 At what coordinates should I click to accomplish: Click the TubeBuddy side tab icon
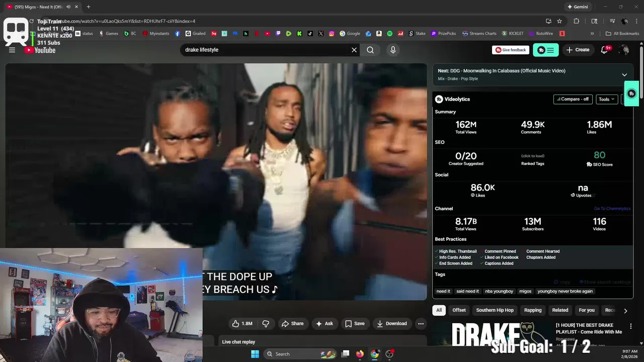coord(631,94)
